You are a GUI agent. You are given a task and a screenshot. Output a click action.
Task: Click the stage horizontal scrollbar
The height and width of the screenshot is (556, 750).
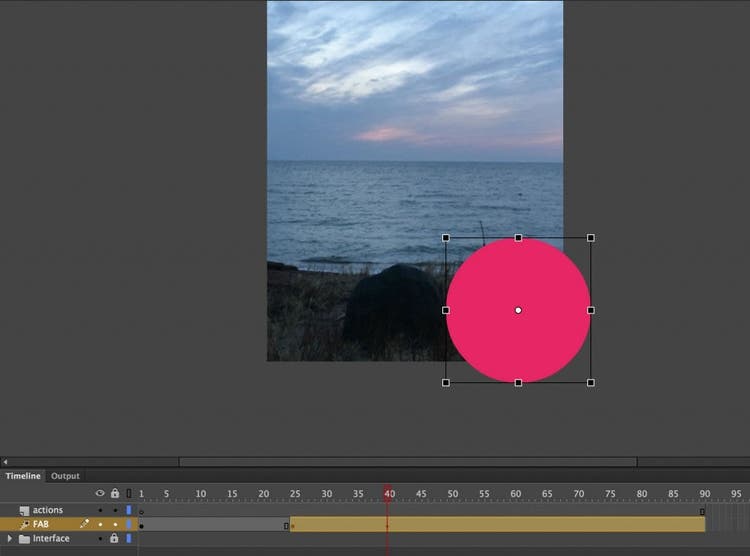[x=407, y=462]
